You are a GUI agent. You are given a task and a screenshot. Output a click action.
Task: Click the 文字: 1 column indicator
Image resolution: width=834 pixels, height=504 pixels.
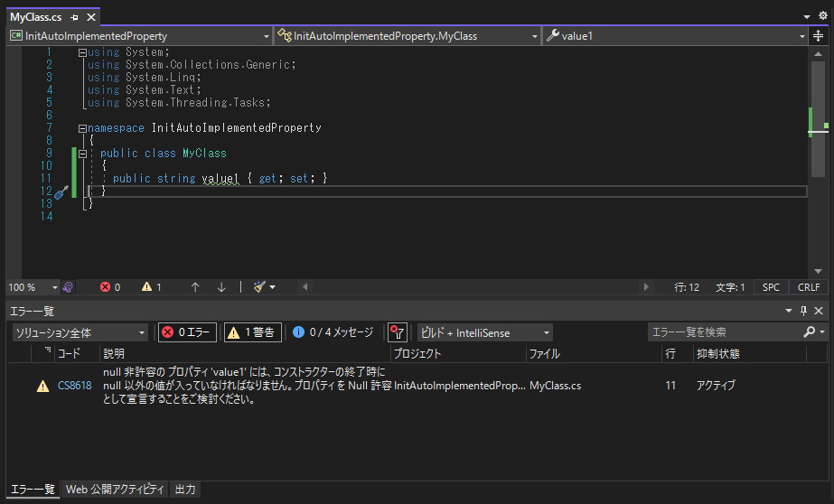pos(730,287)
